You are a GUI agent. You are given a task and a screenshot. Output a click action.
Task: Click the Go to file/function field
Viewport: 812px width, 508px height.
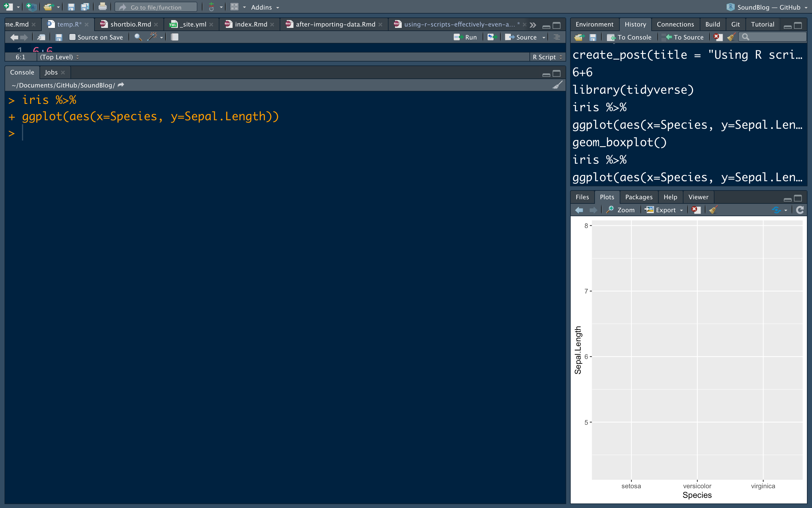[156, 7]
